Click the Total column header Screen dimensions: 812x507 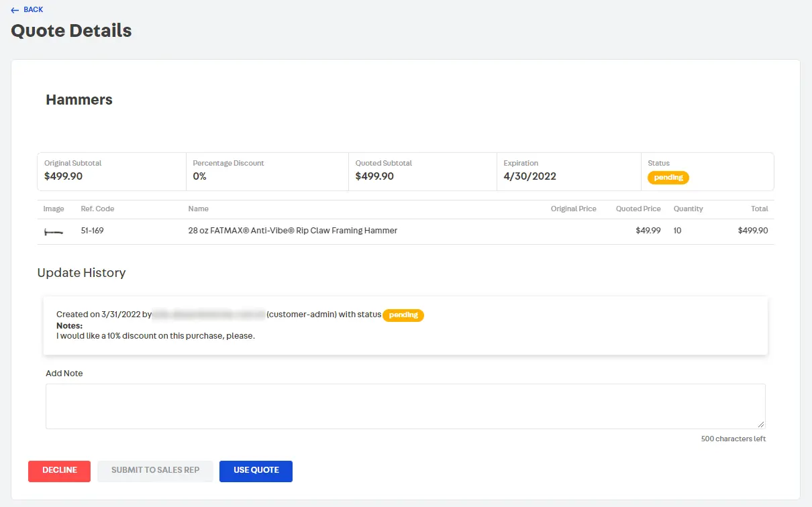(x=759, y=209)
